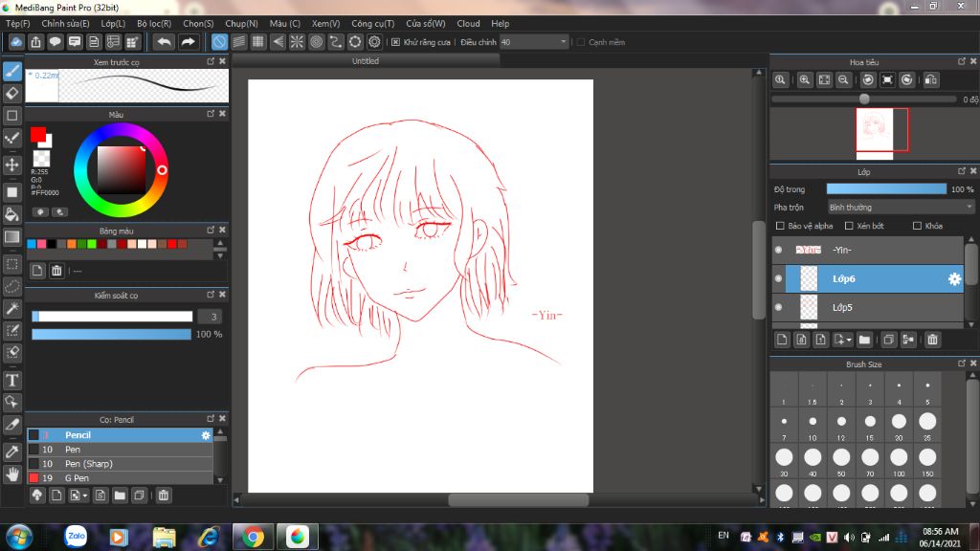The width and height of the screenshot is (980, 551).
Task: Select the Move tool
Action: tap(11, 165)
